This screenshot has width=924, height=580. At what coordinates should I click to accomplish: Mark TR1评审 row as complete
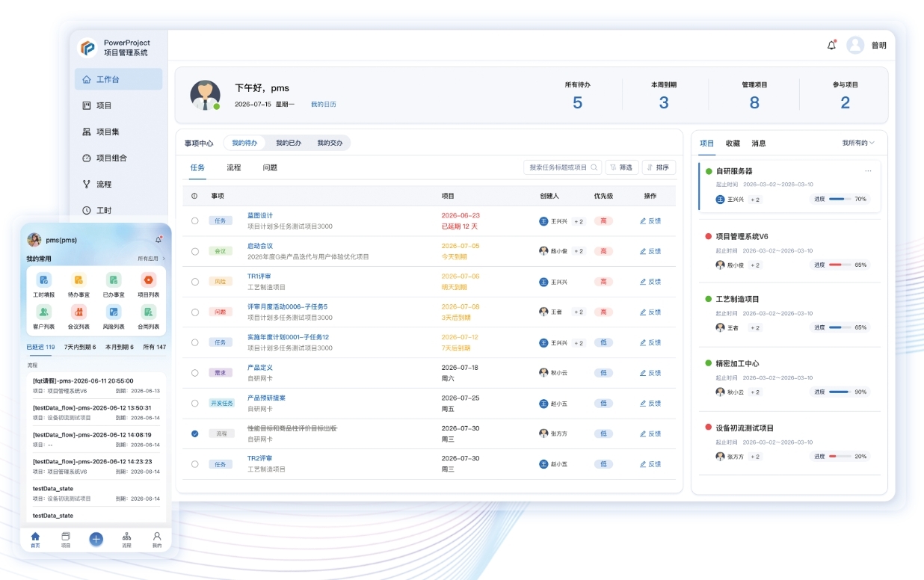click(x=194, y=282)
